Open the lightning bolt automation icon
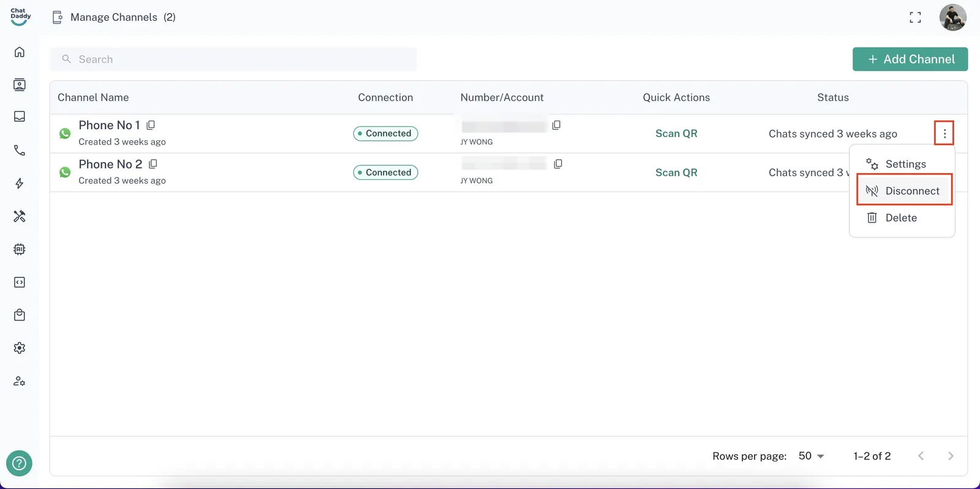 click(x=20, y=184)
